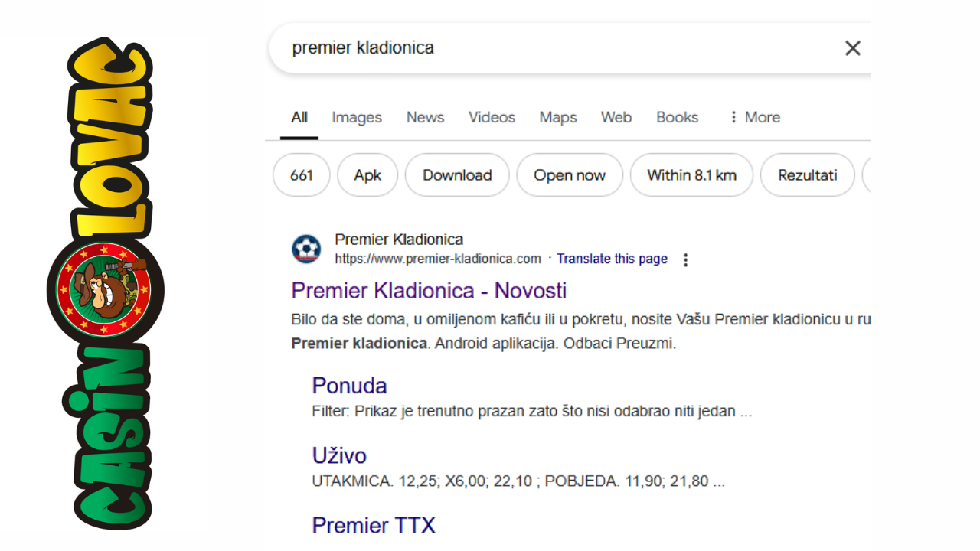Click the Translate this page link
Screen dimensions: 980x551
612,259
